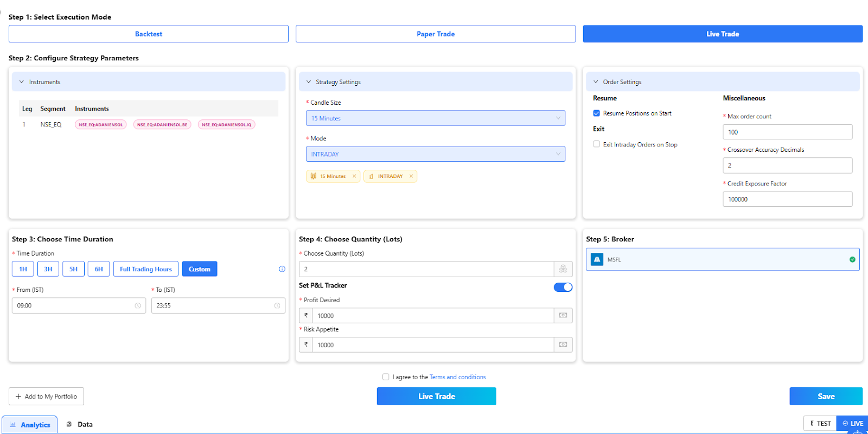Viewport: 868px width, 434px height.
Task: Click the money icon in Profit Desired field
Action: click(563, 316)
